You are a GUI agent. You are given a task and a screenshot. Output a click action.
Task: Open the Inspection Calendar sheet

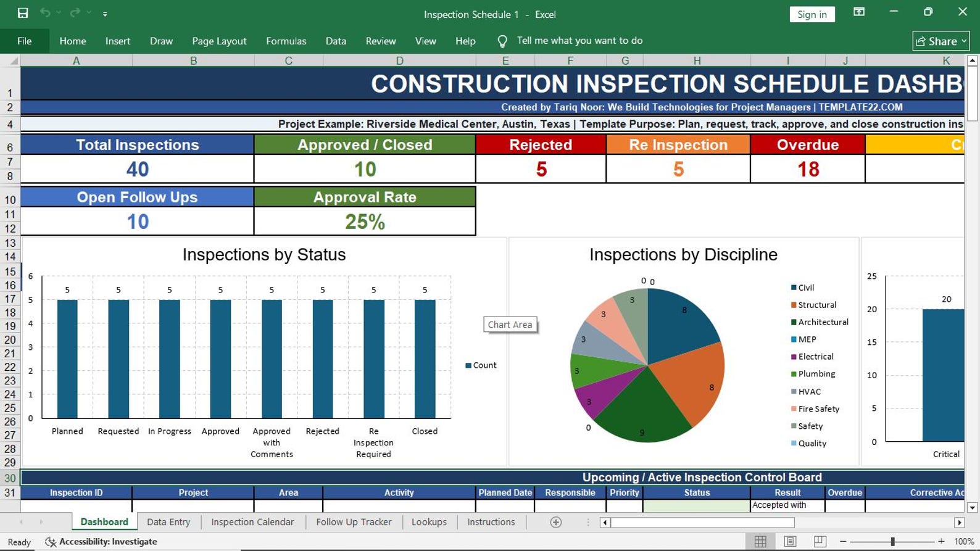pyautogui.click(x=252, y=522)
